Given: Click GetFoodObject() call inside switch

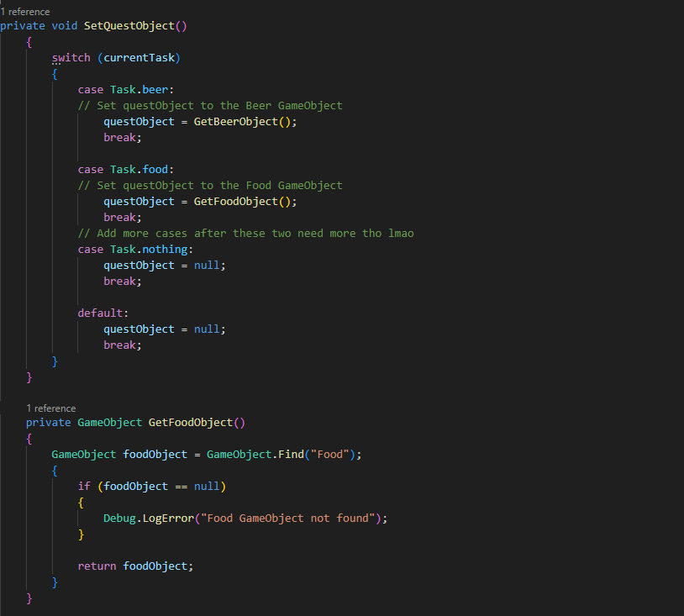Looking at the screenshot, I should pyautogui.click(x=242, y=202).
